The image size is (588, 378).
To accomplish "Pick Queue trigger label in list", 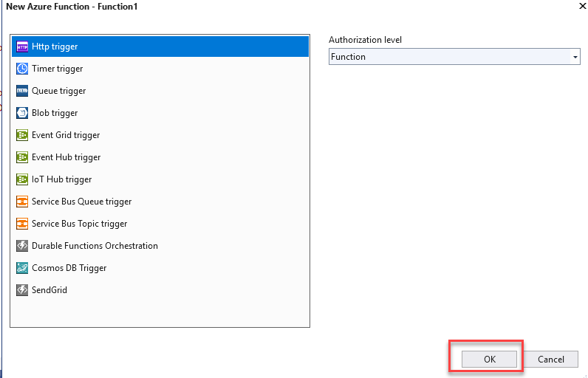I will point(59,91).
